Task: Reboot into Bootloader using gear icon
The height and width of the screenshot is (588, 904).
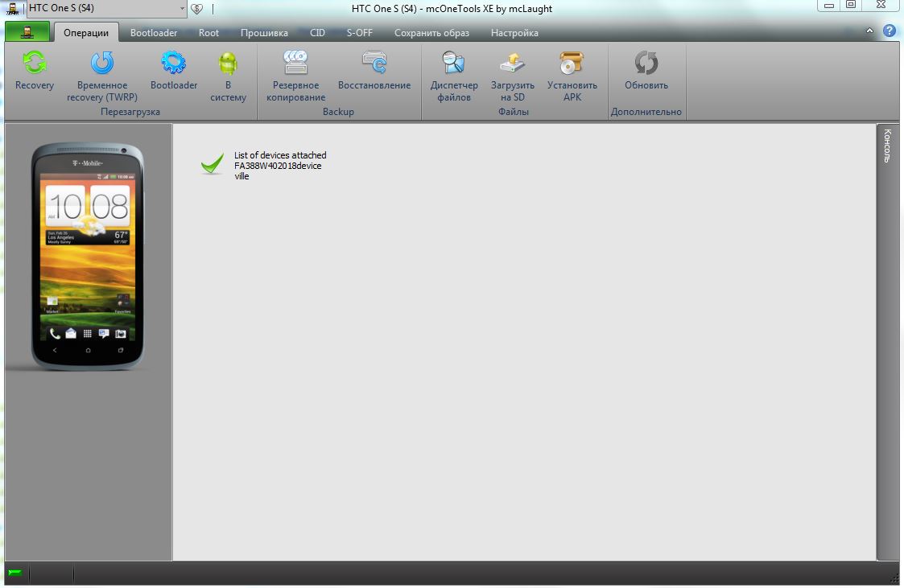Action: point(174,71)
